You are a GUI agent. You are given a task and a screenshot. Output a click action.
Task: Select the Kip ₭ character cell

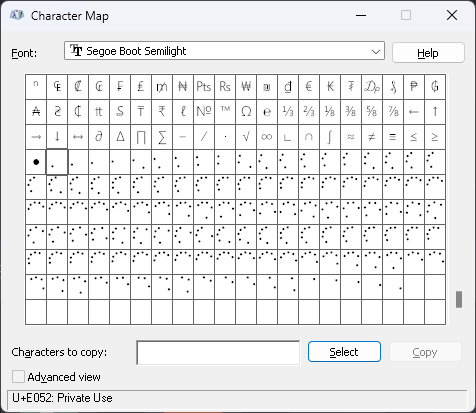click(330, 87)
